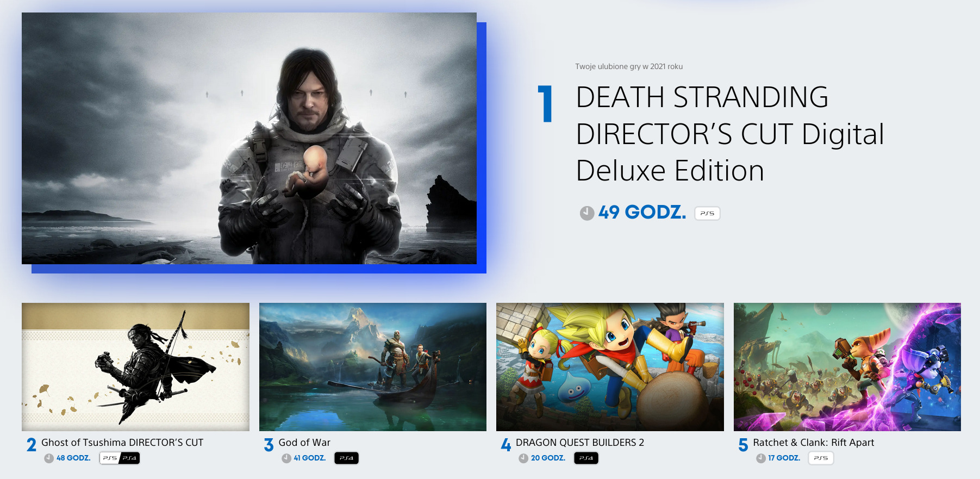Click the clock icon next to 49 GODZ.
The width and height of the screenshot is (980, 479).
click(586, 213)
